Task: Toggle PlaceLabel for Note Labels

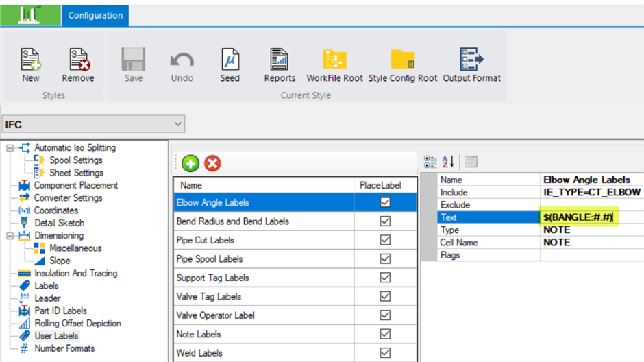Action: pyautogui.click(x=385, y=334)
